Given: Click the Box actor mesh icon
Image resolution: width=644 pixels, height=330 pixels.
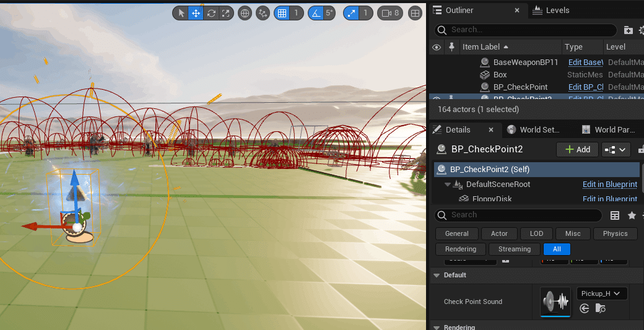Looking at the screenshot, I should tap(485, 75).
